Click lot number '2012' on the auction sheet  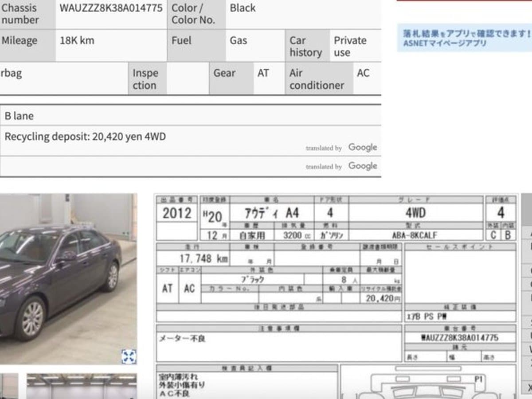click(x=177, y=213)
